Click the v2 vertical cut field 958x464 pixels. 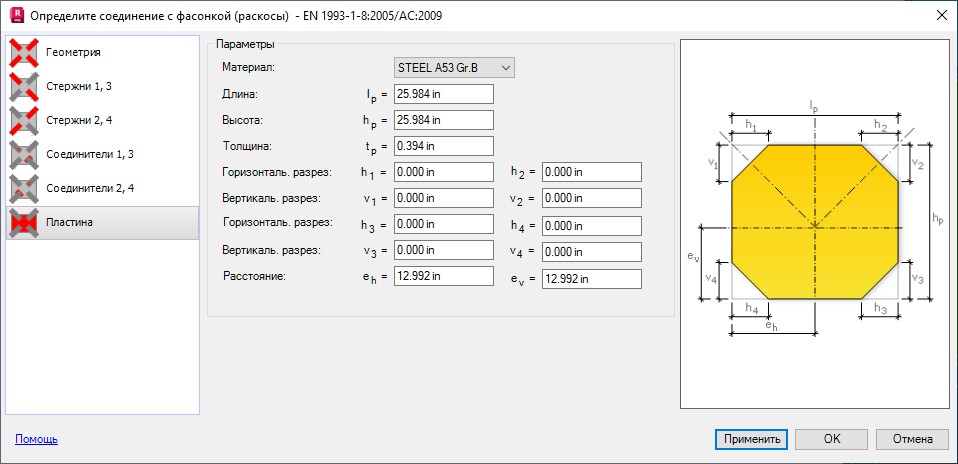[x=591, y=198]
